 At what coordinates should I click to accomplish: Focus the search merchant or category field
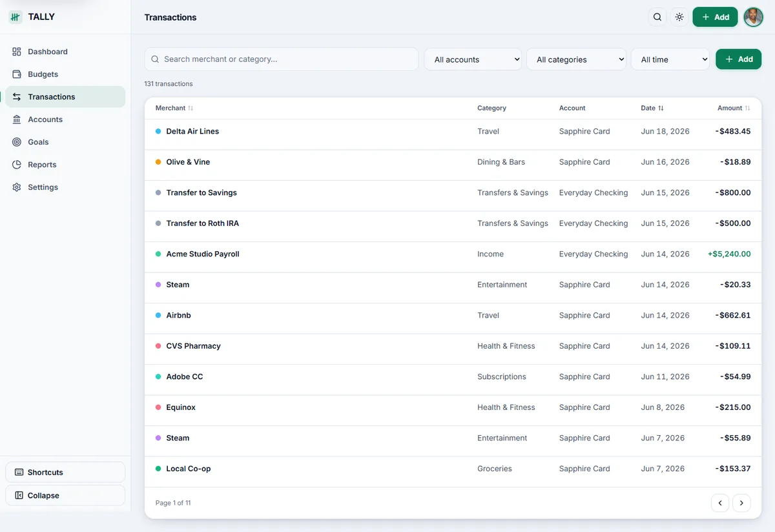pos(282,59)
